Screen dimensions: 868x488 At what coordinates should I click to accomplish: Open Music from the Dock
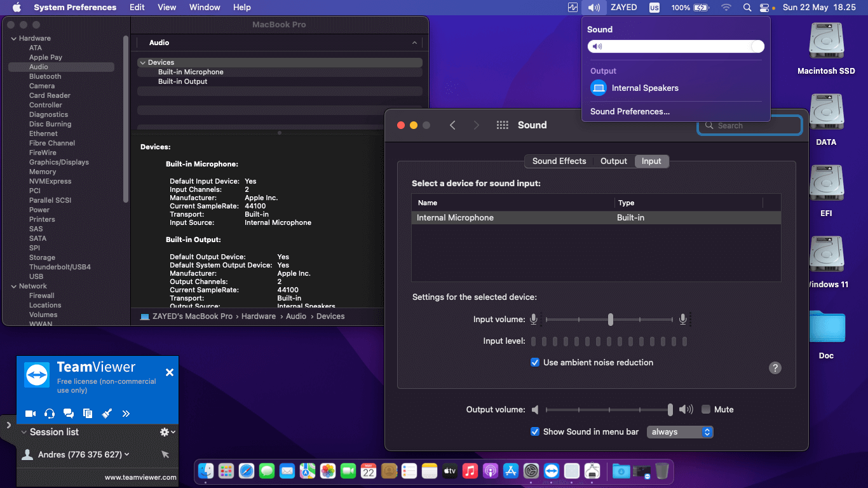pos(470,471)
